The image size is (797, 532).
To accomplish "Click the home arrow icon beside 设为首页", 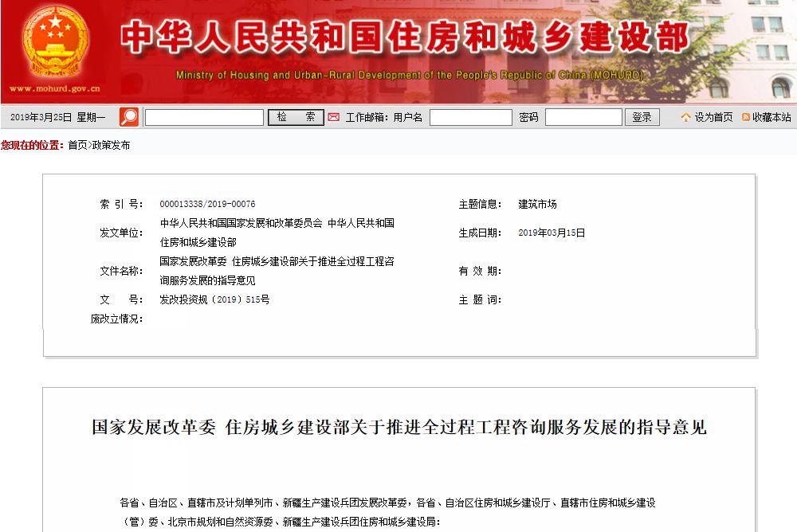I will [x=685, y=117].
